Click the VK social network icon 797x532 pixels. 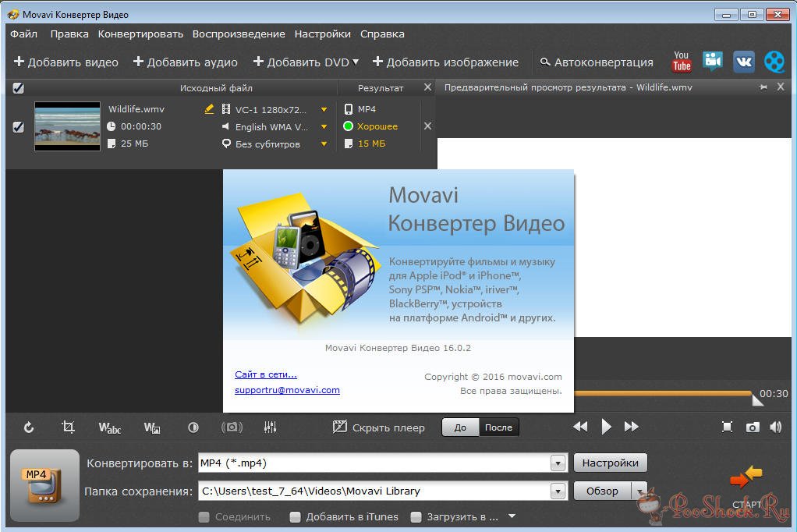[x=743, y=62]
